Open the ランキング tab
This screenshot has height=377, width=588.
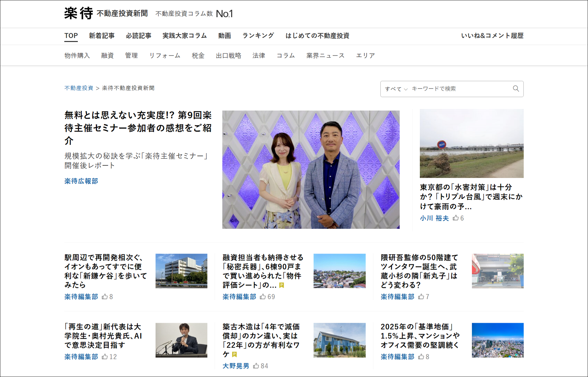tap(258, 36)
